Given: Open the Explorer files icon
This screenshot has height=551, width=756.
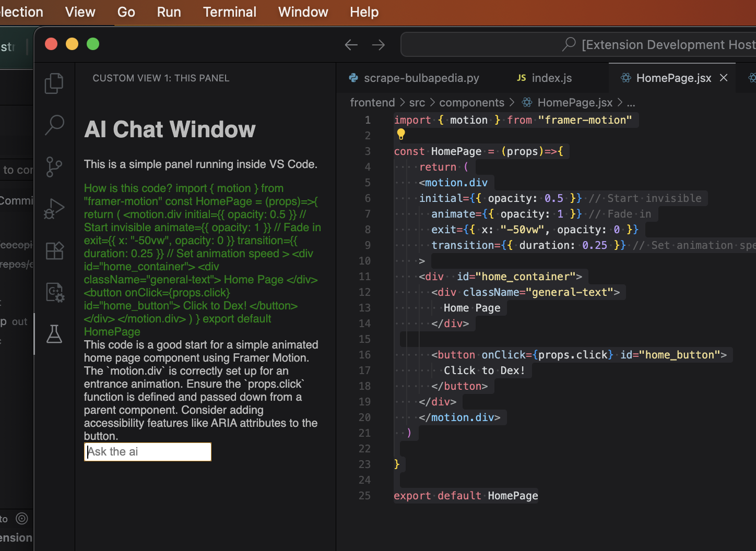Looking at the screenshot, I should point(54,83).
